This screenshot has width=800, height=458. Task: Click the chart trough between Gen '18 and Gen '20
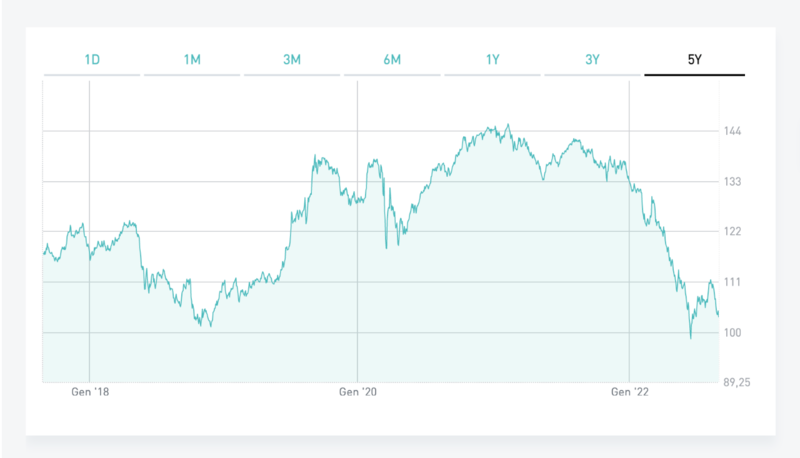point(210,326)
